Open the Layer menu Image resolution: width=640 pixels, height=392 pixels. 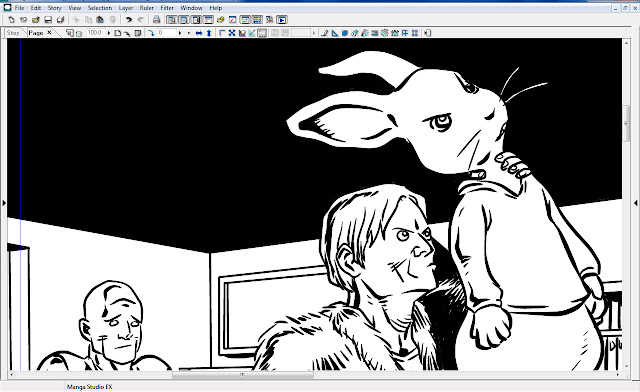tap(126, 8)
